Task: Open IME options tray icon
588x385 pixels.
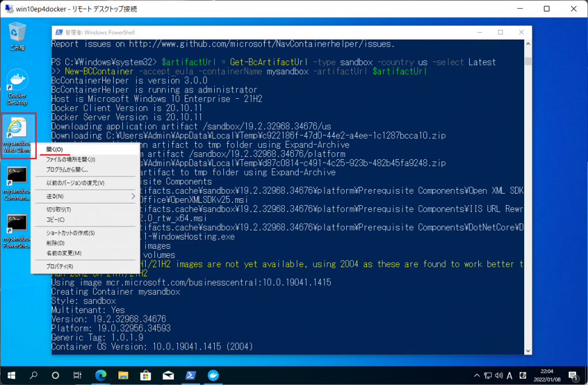Action: (x=523, y=375)
